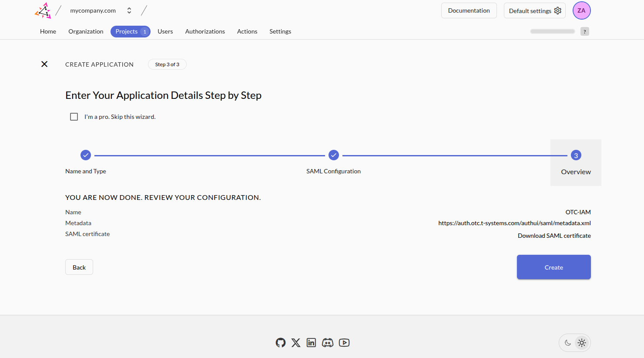Viewport: 644px width, 358px height.
Task: Switch to dark theme moon toggle
Action: pyautogui.click(x=568, y=343)
